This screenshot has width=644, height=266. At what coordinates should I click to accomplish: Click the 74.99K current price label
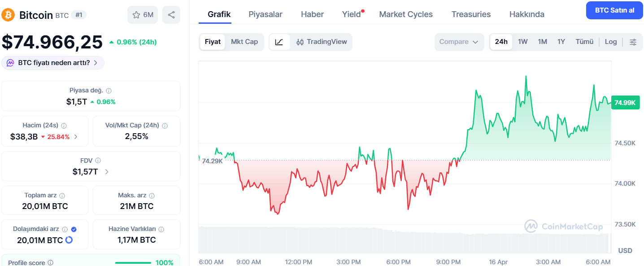[625, 102]
